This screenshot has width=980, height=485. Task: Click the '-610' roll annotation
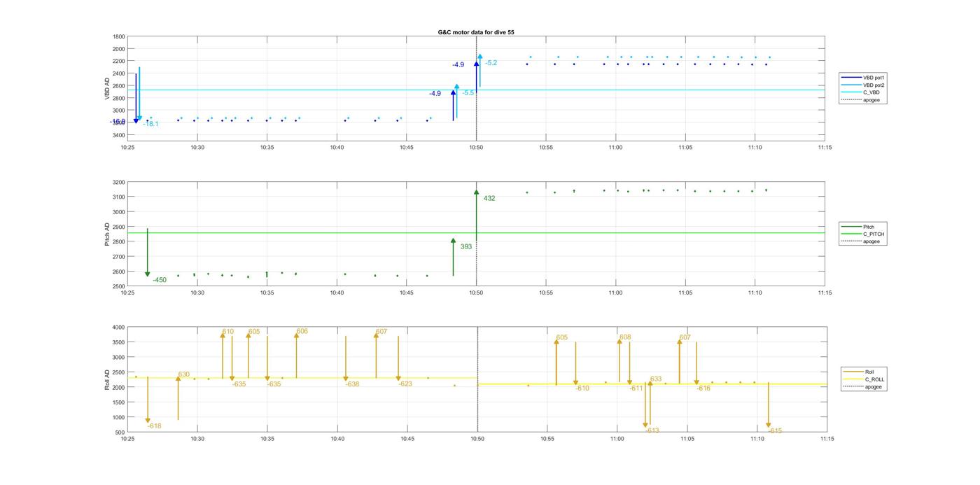[x=582, y=388]
